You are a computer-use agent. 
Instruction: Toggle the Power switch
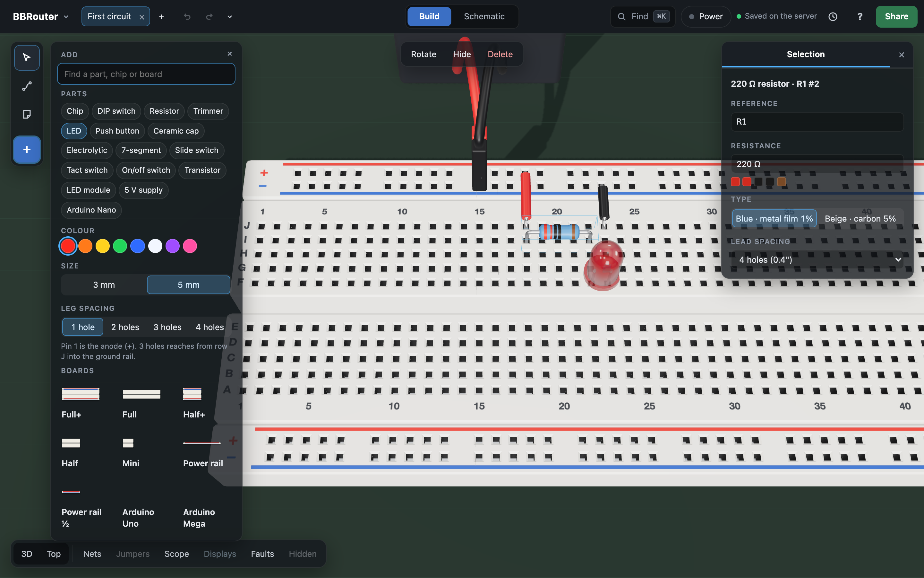pos(706,16)
